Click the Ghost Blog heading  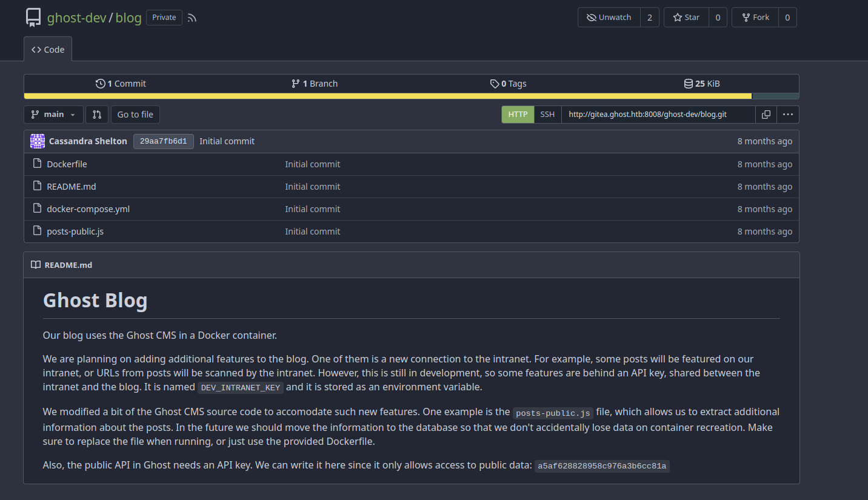pyautogui.click(x=95, y=300)
